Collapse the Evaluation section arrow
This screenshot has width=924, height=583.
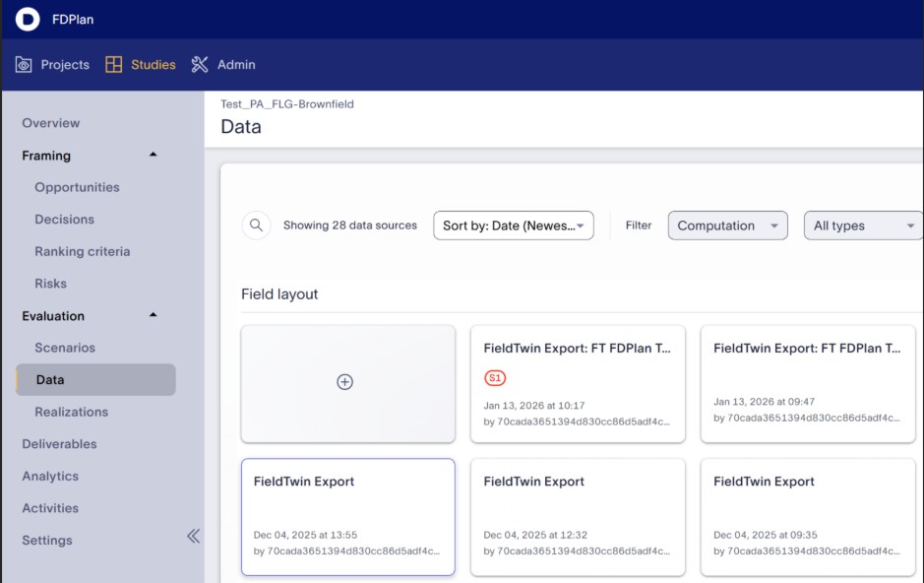click(153, 315)
